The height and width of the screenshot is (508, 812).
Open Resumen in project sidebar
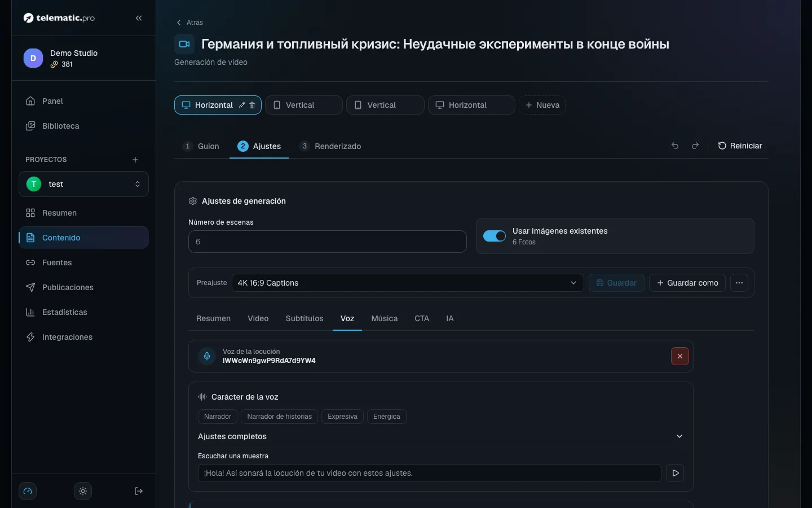(83, 213)
